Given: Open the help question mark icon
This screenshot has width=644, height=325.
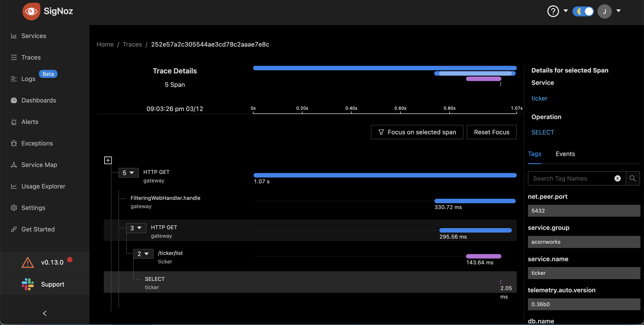Looking at the screenshot, I should pyautogui.click(x=553, y=11).
